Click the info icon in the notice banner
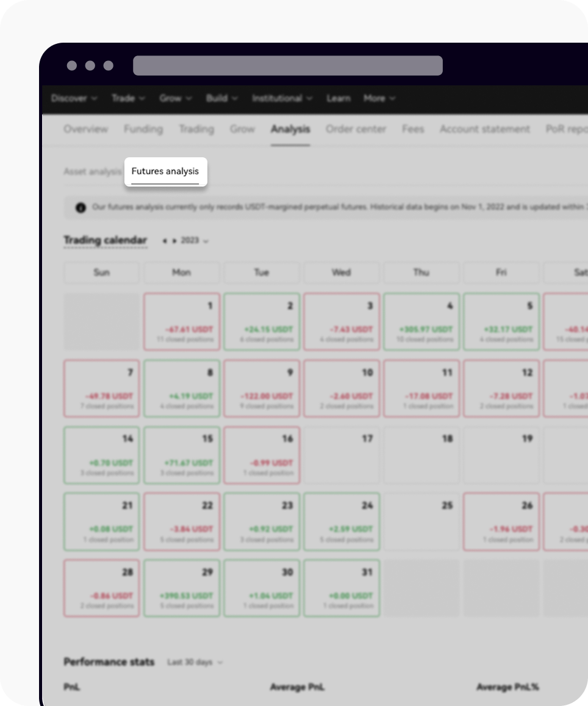This screenshot has height=706, width=588. click(x=82, y=207)
